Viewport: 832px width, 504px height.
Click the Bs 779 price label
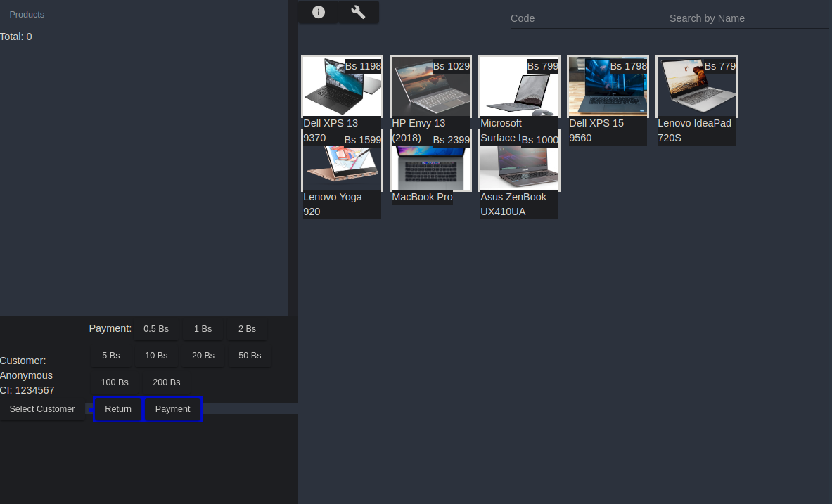(719, 66)
